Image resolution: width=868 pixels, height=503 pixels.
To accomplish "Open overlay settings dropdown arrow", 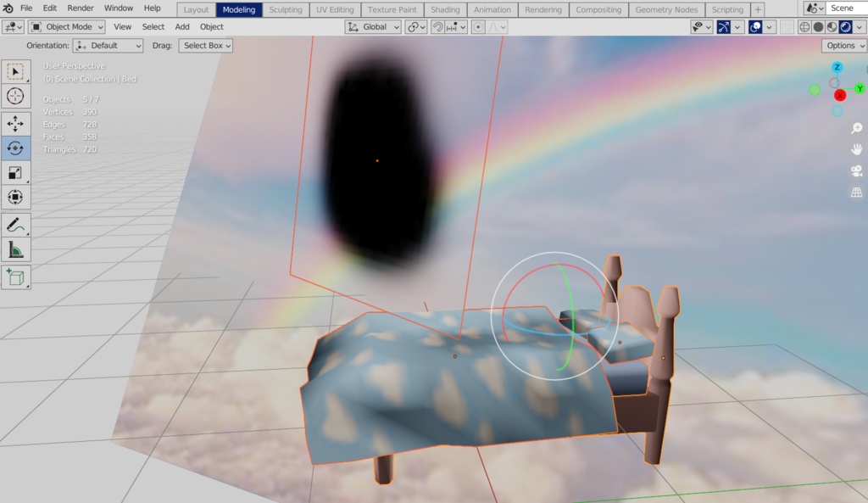I will click(769, 26).
